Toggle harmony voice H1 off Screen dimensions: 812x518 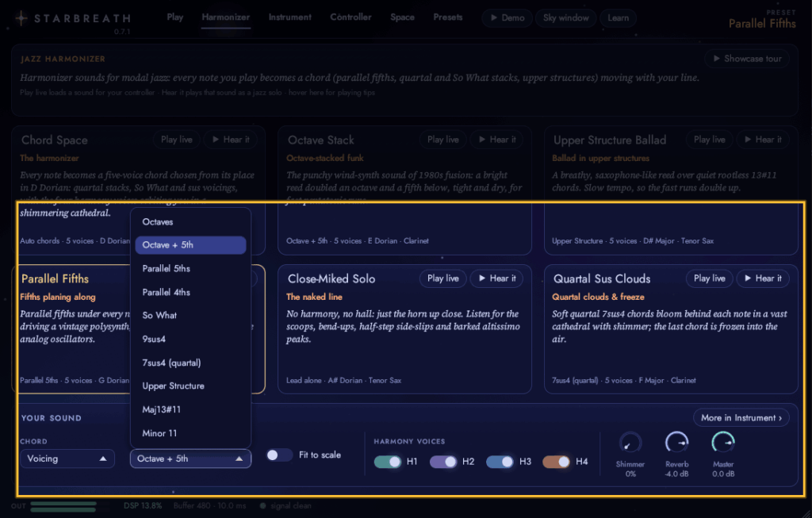[387, 462]
